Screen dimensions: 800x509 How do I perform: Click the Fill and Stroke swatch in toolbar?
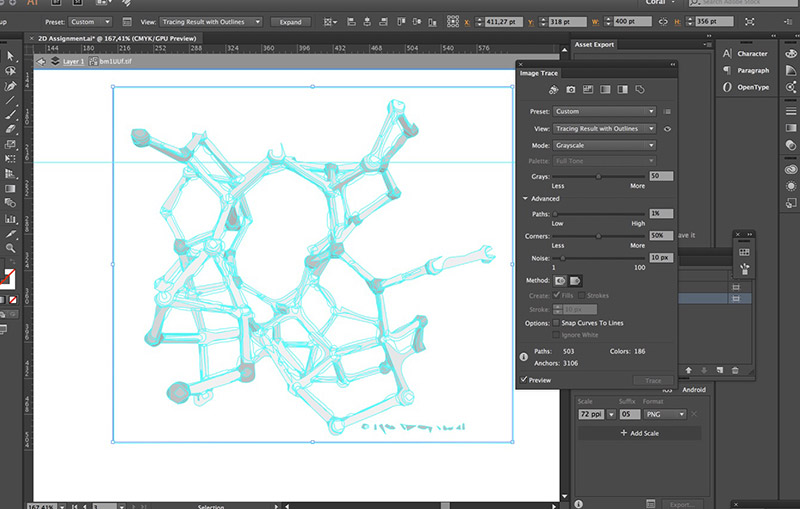[7, 279]
